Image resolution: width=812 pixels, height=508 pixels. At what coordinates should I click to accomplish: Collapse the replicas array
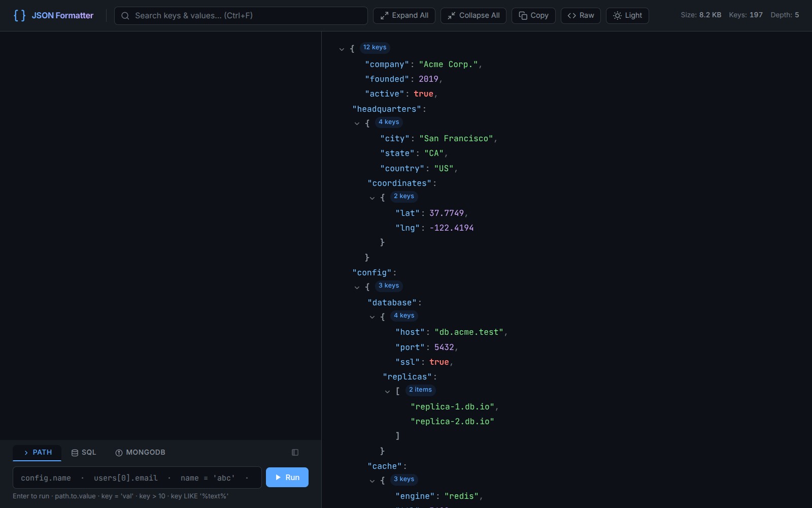click(x=388, y=392)
